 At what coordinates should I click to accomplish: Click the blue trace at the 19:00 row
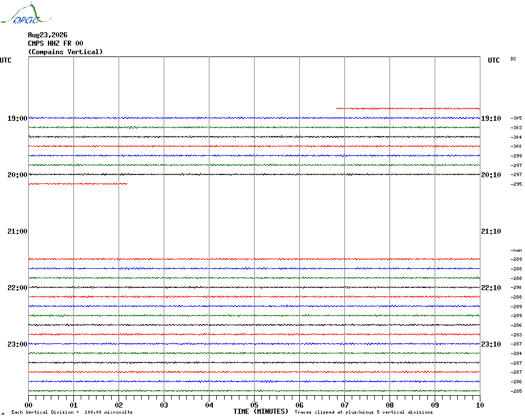[x=254, y=118]
